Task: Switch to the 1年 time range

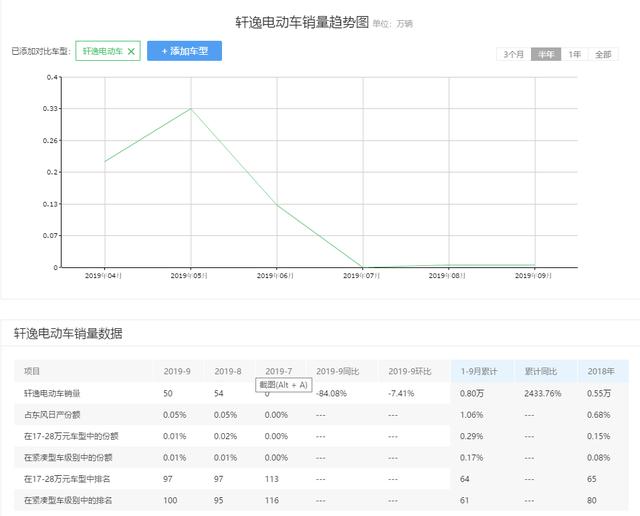Action: [x=575, y=54]
